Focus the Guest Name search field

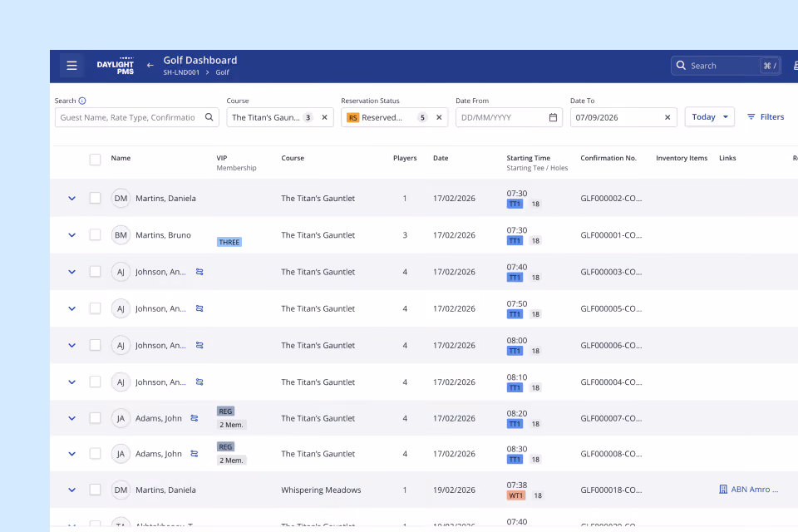(137, 117)
